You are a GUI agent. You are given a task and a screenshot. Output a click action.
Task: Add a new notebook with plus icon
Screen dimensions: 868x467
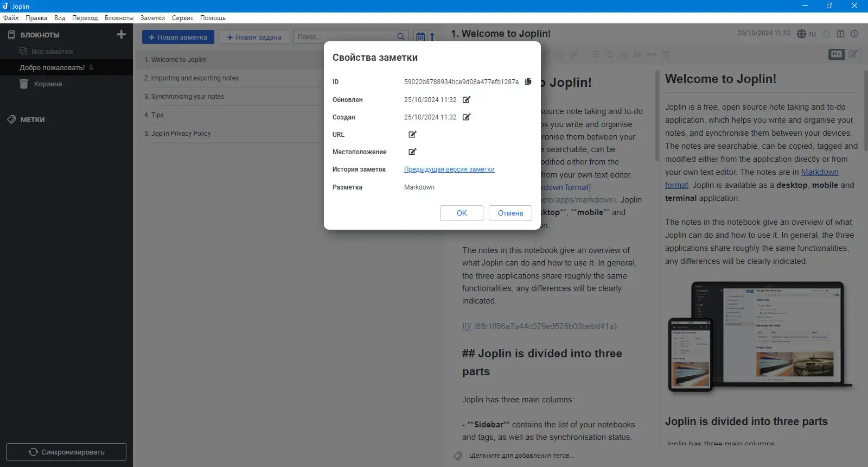pyautogui.click(x=121, y=34)
